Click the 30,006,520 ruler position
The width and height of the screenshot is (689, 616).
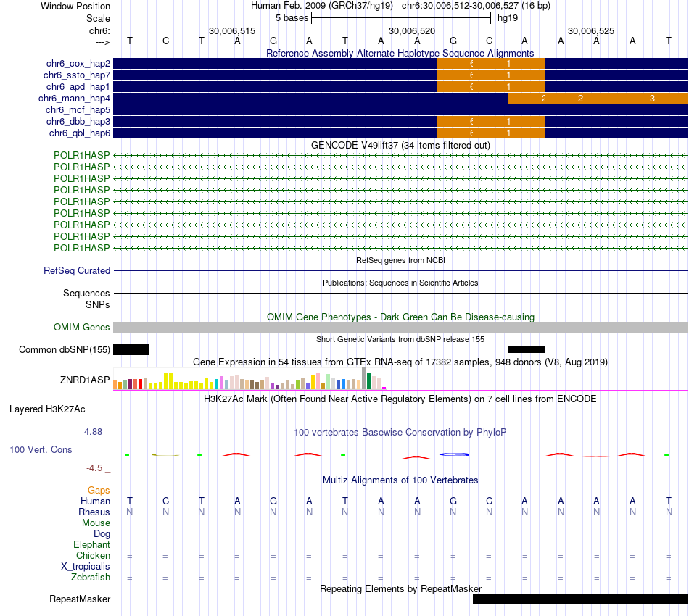(412, 30)
